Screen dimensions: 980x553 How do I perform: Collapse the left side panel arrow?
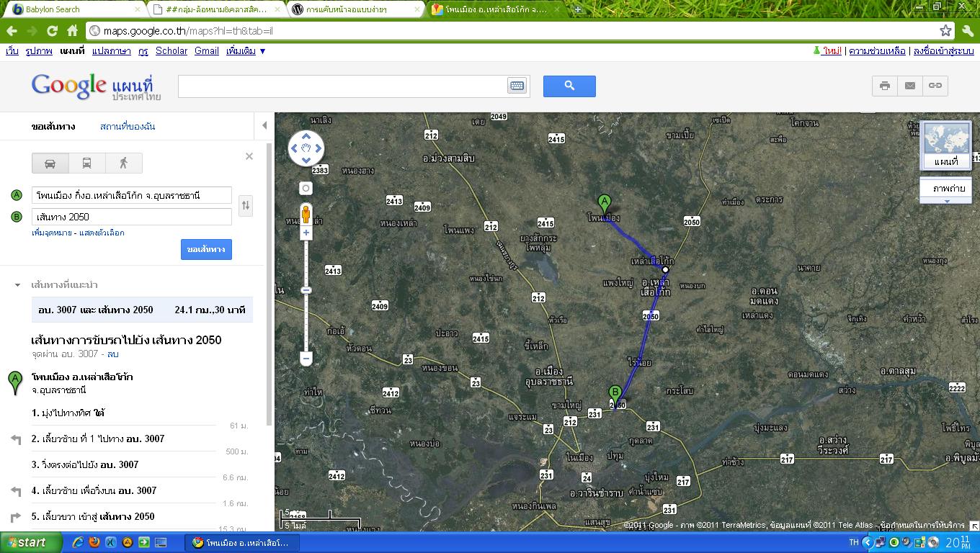pos(264,125)
